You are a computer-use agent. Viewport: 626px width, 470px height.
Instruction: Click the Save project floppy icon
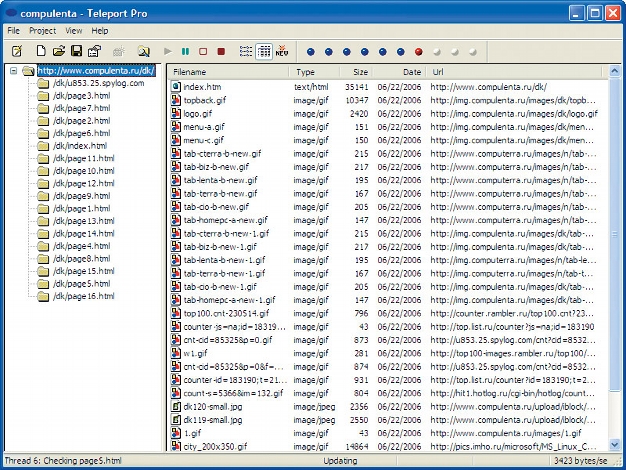[76, 50]
